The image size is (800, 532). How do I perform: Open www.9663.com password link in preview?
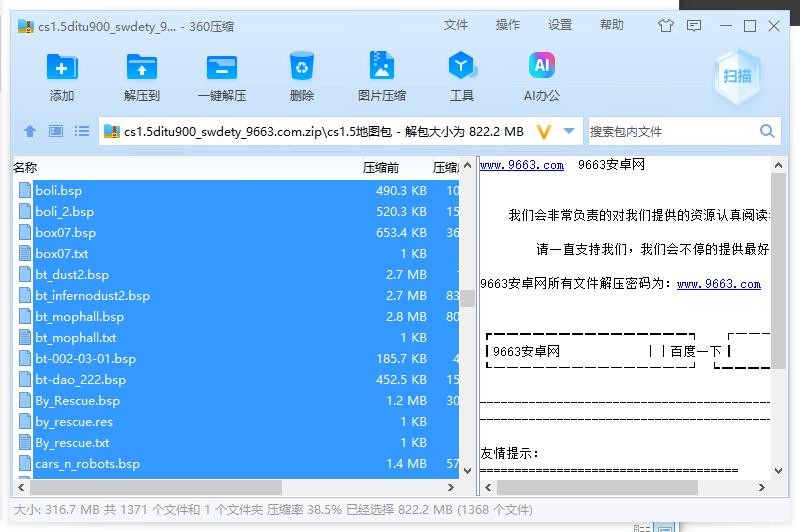point(718,284)
